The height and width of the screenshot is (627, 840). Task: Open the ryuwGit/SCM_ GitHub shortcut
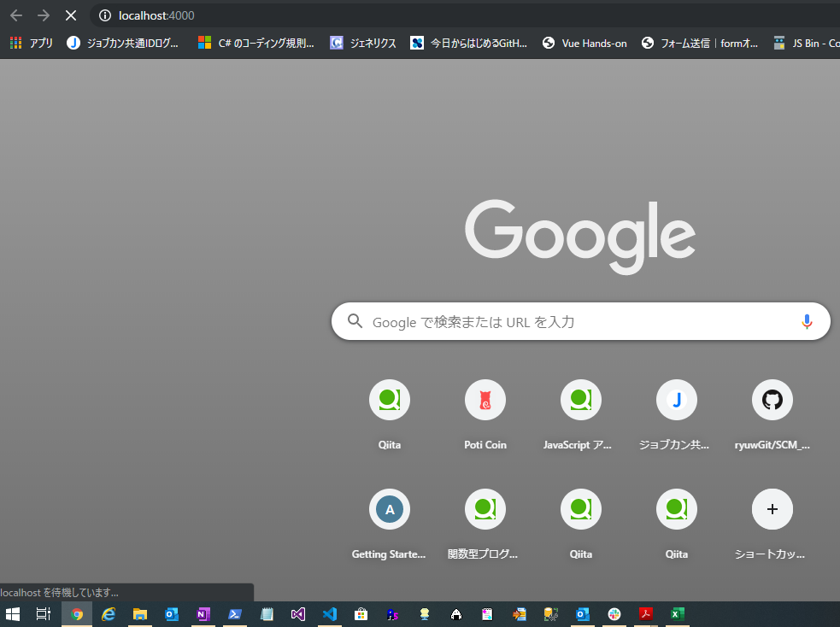(772, 414)
